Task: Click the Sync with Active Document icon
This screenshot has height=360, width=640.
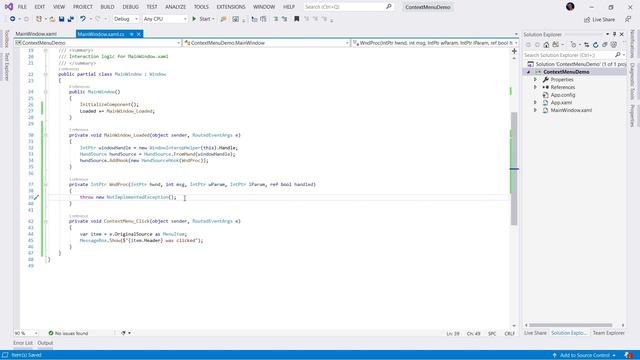Action: (587, 45)
